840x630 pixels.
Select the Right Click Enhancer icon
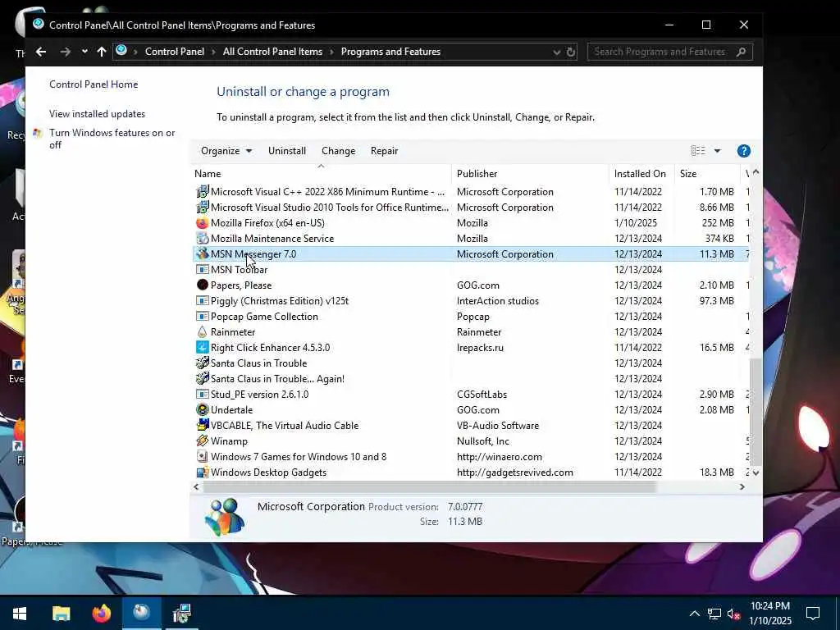pos(202,347)
